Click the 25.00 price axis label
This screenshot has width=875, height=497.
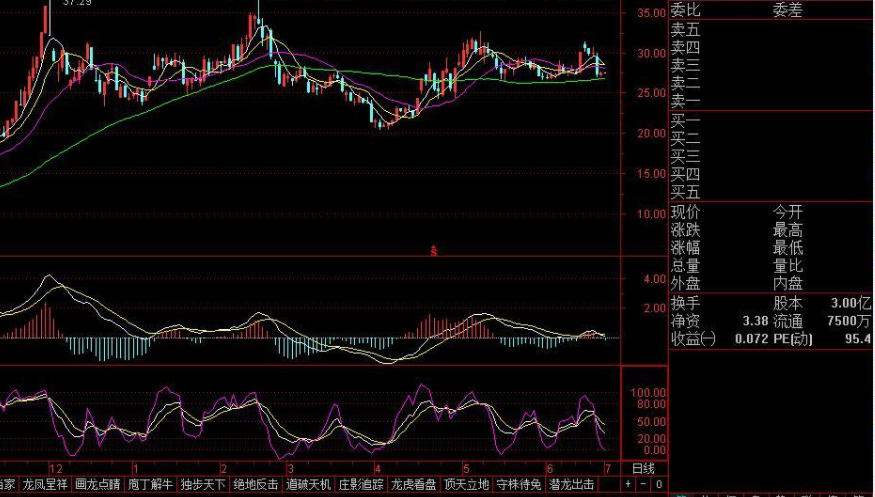[652, 93]
